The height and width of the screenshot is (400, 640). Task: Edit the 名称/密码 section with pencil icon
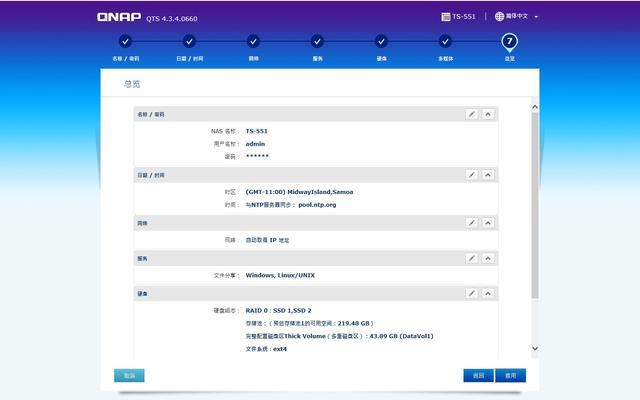pyautogui.click(x=472, y=114)
